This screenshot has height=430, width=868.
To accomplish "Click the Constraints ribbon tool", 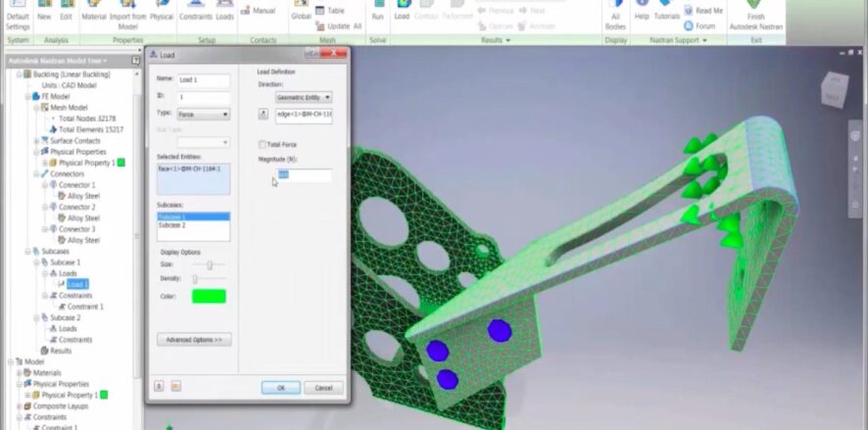I will tap(195, 12).
